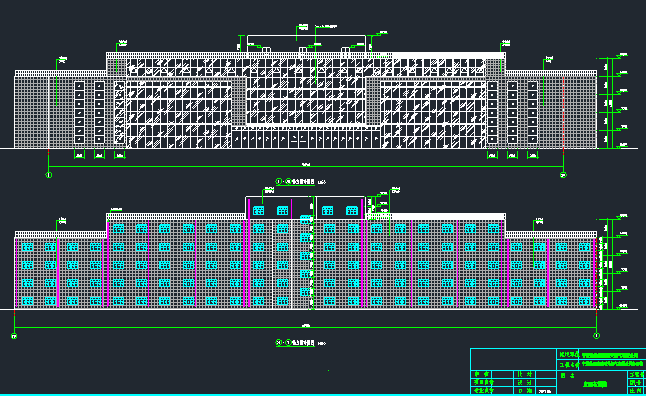Click the green leader annotation above the upper elevation's roof

click(303, 28)
